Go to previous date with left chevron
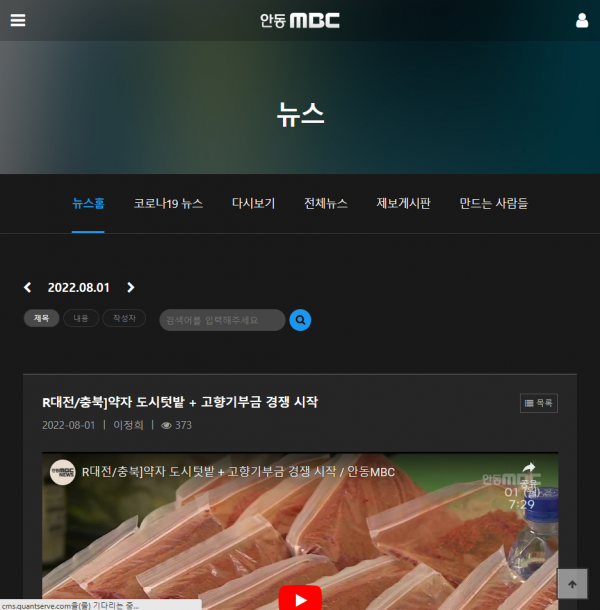The image size is (600, 610). (28, 287)
